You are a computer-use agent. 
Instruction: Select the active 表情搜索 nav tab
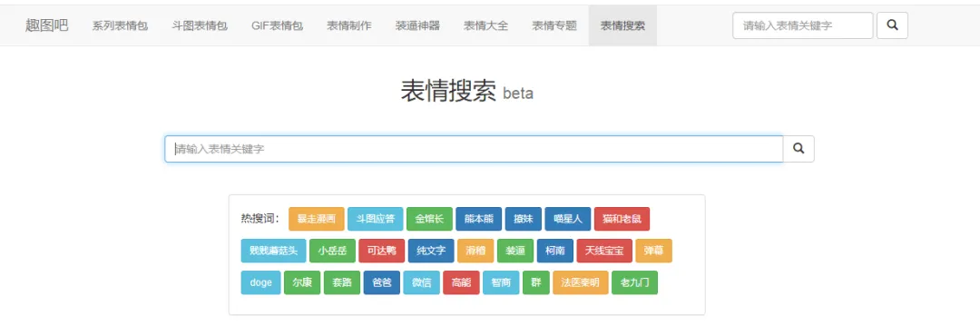click(622, 25)
